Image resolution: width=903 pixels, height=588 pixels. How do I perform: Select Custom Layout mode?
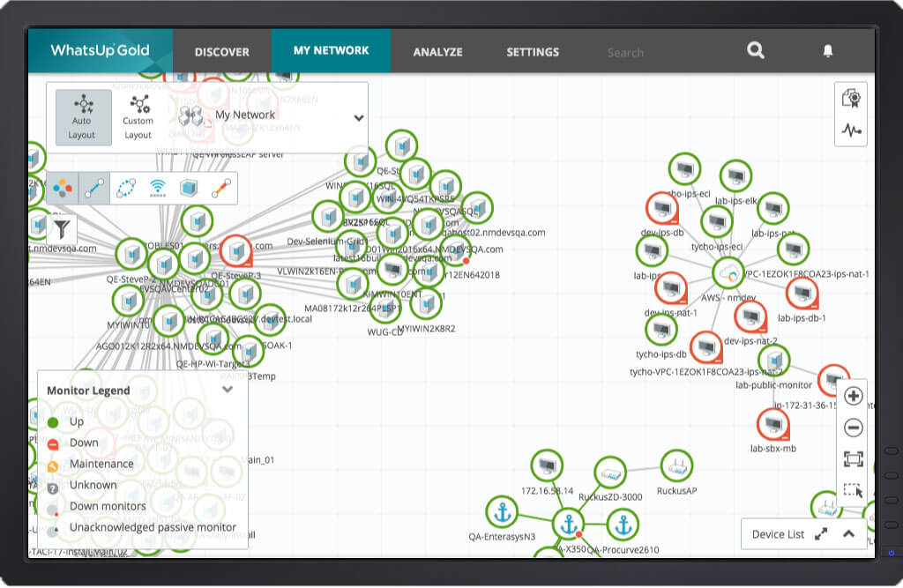coord(138,116)
